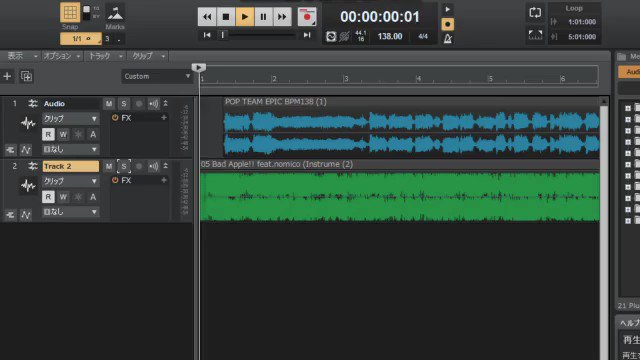Add an effect to Audio track FX
The width and height of the screenshot is (640, 360).
(x=164, y=118)
